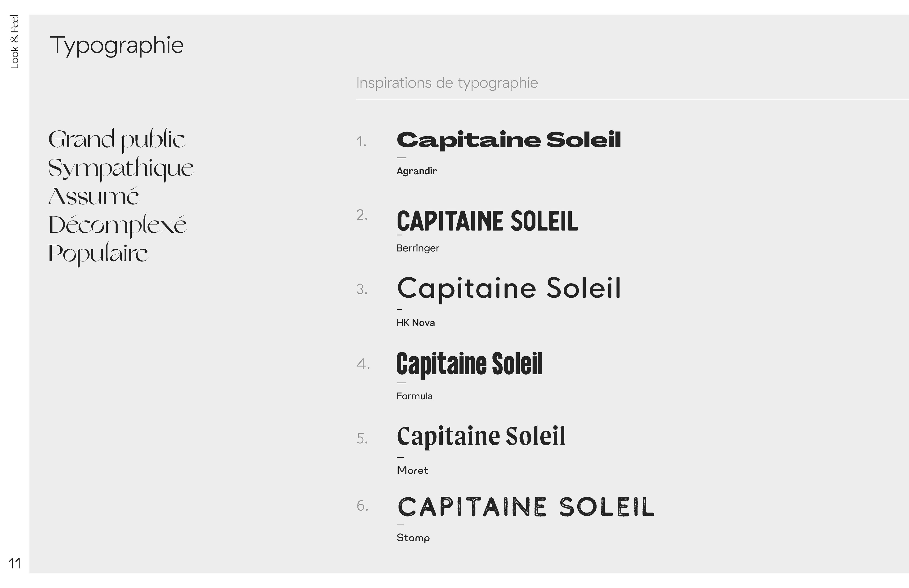Click the Typographie page title

[x=116, y=46]
